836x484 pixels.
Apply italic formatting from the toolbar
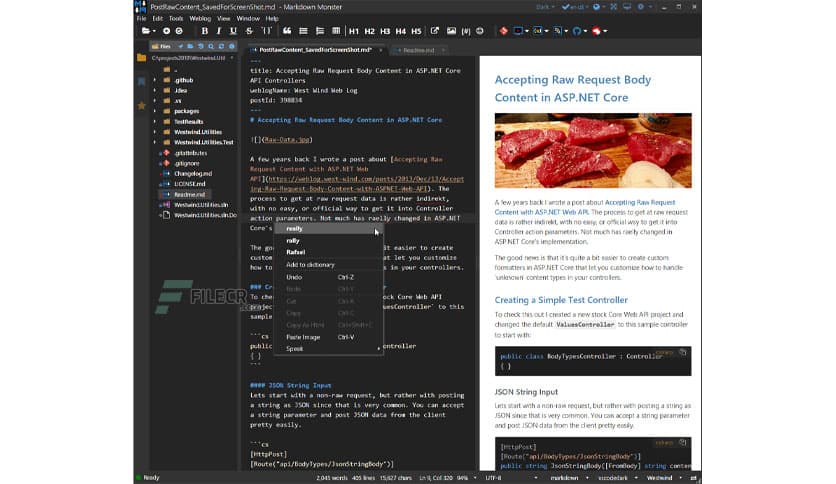(x=219, y=31)
